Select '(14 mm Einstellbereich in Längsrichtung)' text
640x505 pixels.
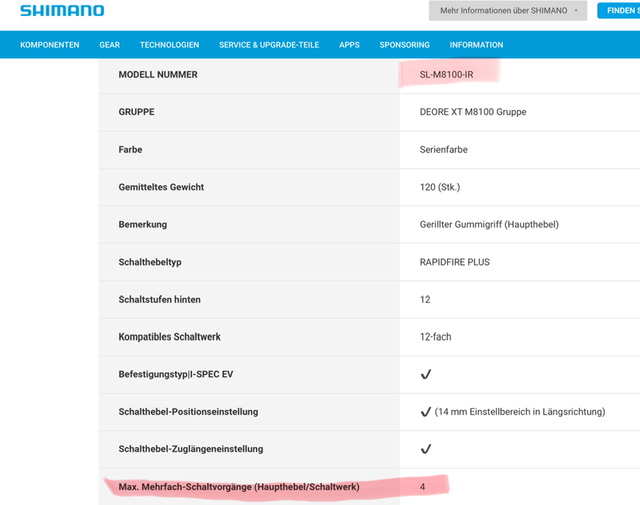[x=520, y=412]
